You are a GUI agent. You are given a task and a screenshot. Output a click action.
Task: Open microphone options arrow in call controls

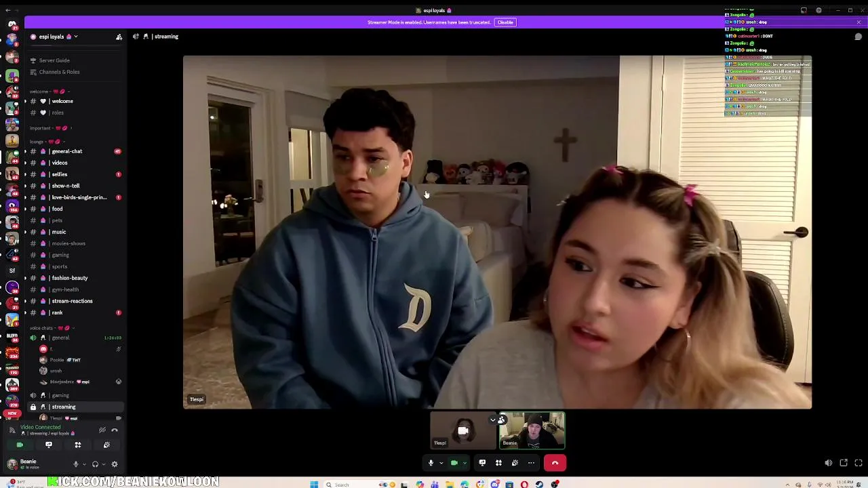click(x=441, y=463)
